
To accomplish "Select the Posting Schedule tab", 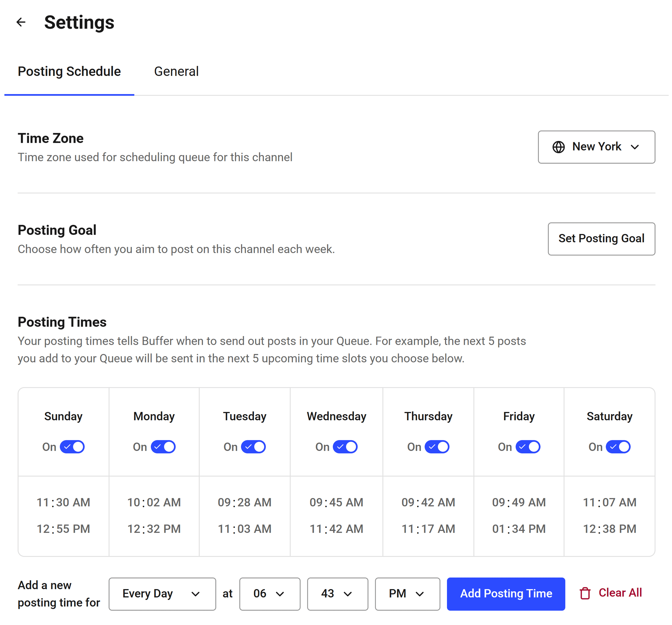I will point(69,71).
